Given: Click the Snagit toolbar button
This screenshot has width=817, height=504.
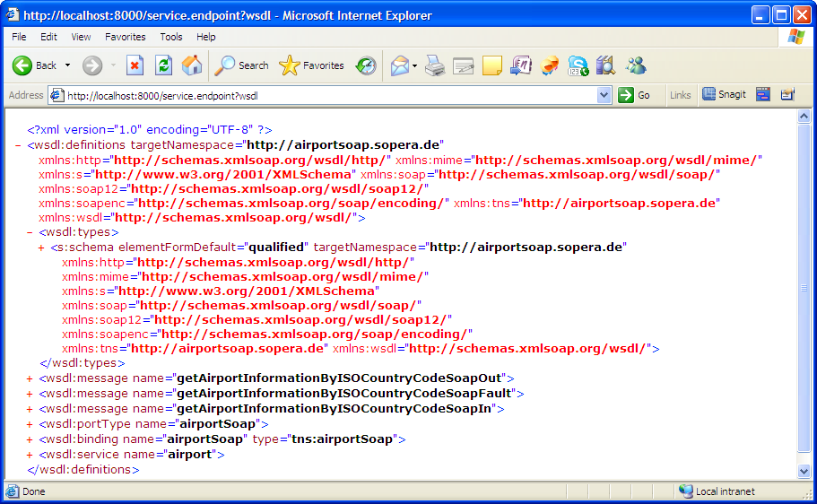Looking at the screenshot, I should 724,94.
